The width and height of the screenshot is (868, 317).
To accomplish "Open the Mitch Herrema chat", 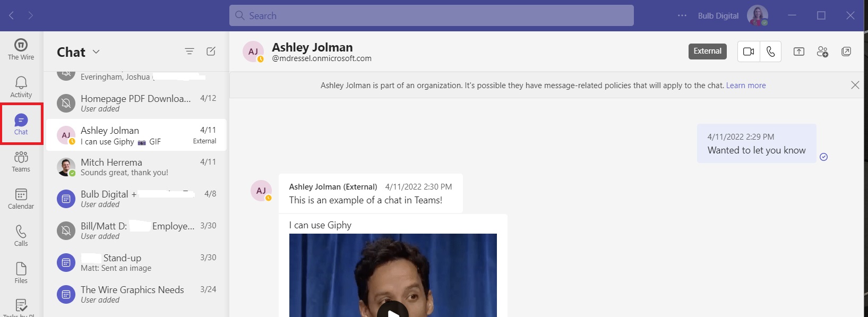I will pyautogui.click(x=136, y=167).
